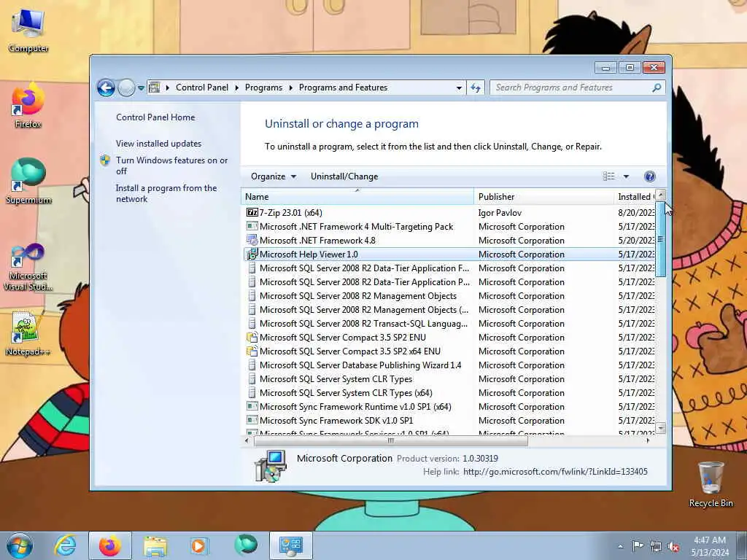Expand the arrow after Control Panel breadcrumb

coord(237,87)
